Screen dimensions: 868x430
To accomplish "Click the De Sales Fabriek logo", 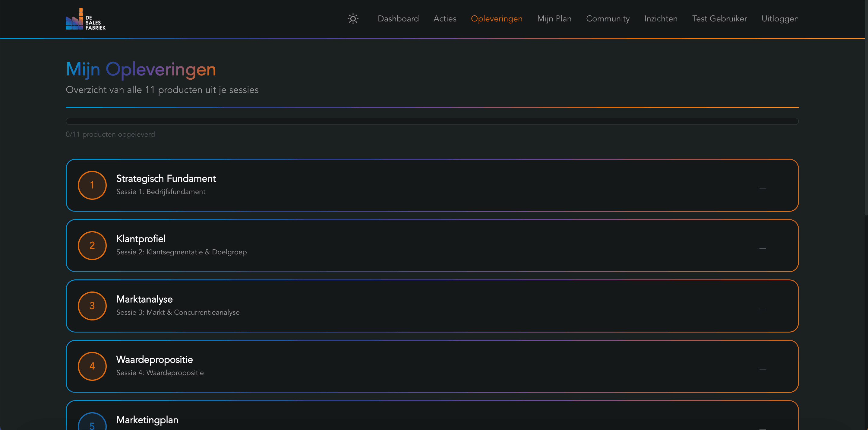I will (x=85, y=19).
